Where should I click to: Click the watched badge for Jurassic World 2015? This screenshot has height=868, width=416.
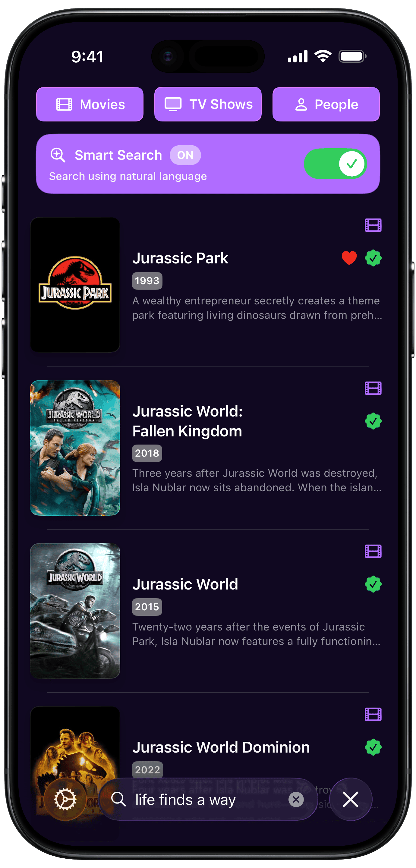[373, 584]
